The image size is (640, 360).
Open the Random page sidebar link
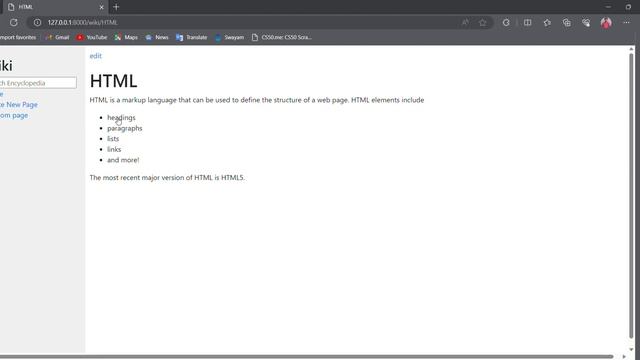[x=14, y=115]
